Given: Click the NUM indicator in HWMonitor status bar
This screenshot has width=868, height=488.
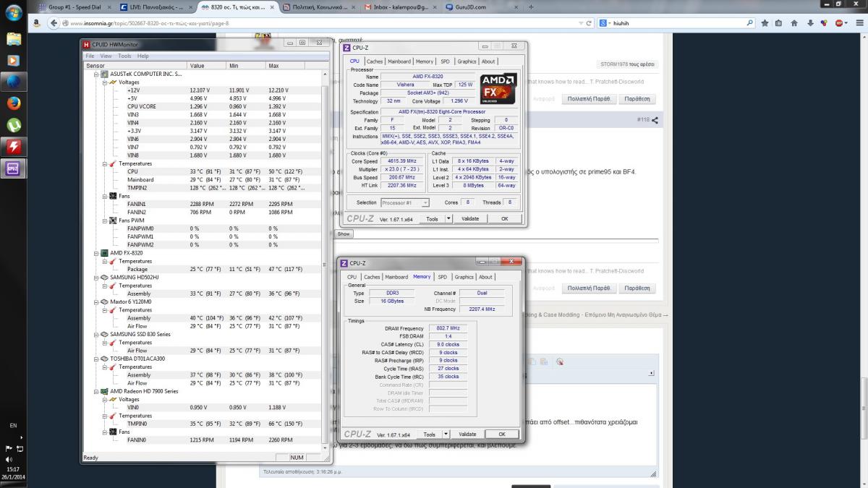Looking at the screenshot, I should point(297,458).
